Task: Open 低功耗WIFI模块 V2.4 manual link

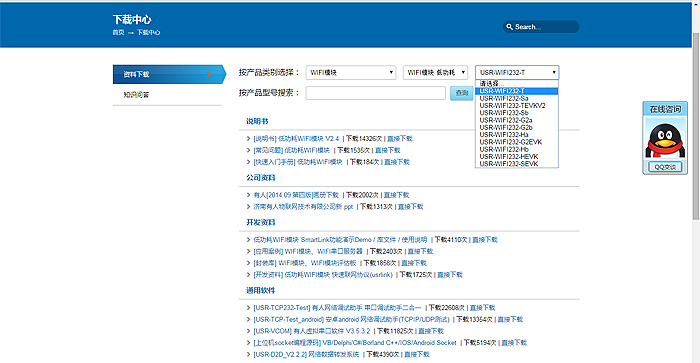Action: (296, 138)
